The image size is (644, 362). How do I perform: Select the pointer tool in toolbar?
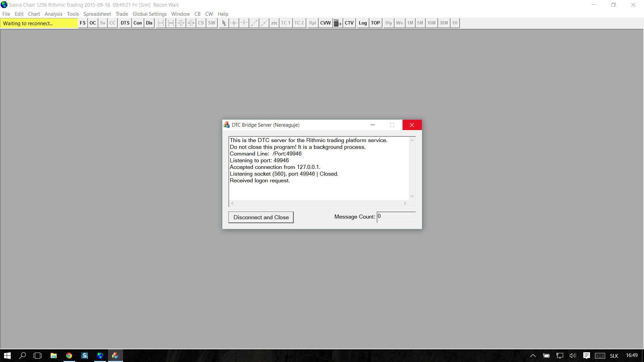coord(224,23)
